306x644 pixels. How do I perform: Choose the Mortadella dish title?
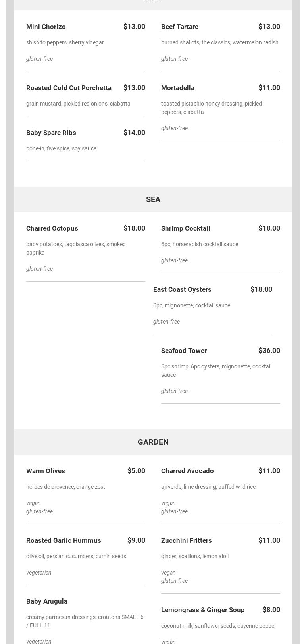tap(178, 88)
